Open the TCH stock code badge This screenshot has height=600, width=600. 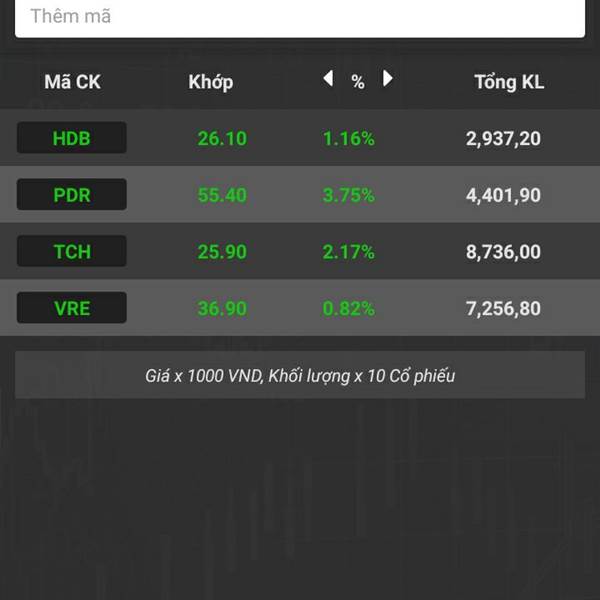coord(72,251)
